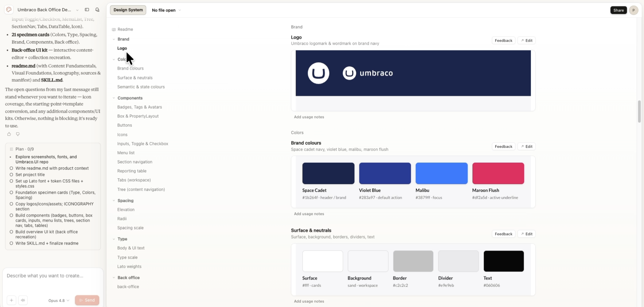Click Edit for Brand colours card
The height and width of the screenshot is (307, 644).
[x=526, y=146]
